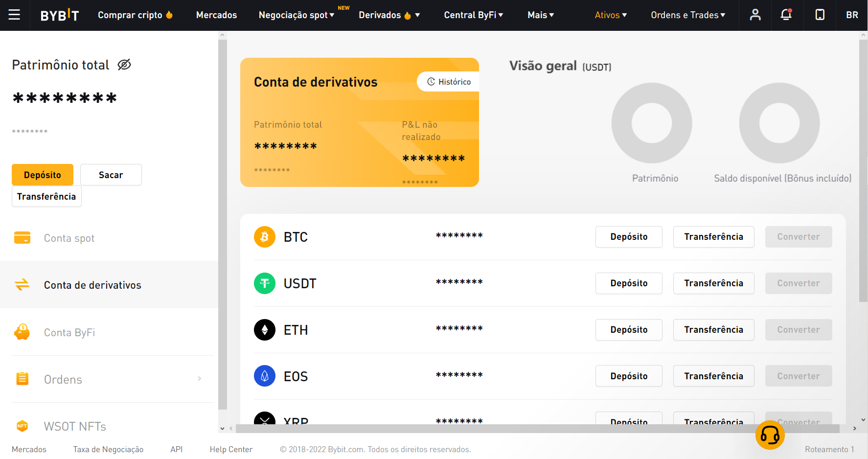Click the Conta ByFi piggy bank icon
Screen dimensions: 868x459
[22, 332]
